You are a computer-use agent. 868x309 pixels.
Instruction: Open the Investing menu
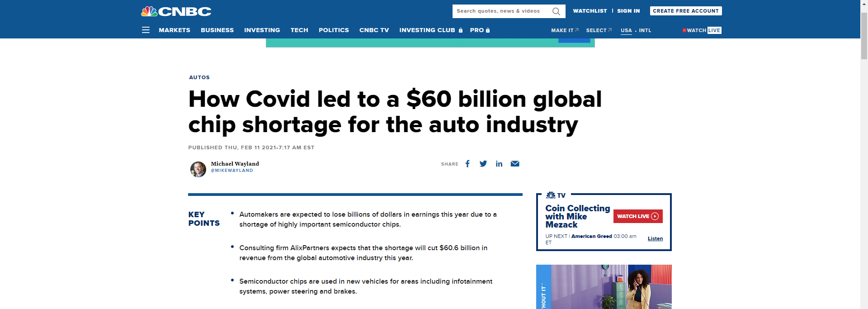262,30
